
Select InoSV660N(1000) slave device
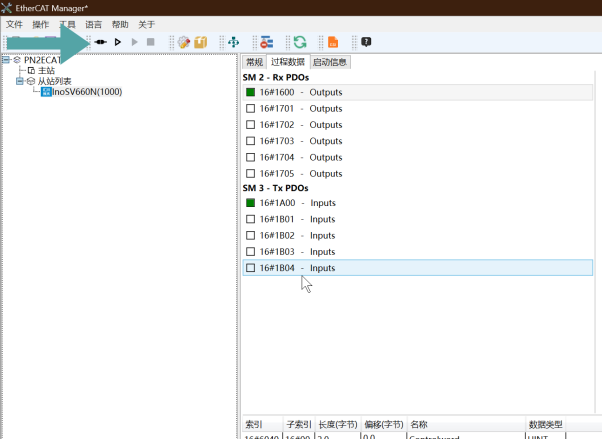pos(87,92)
